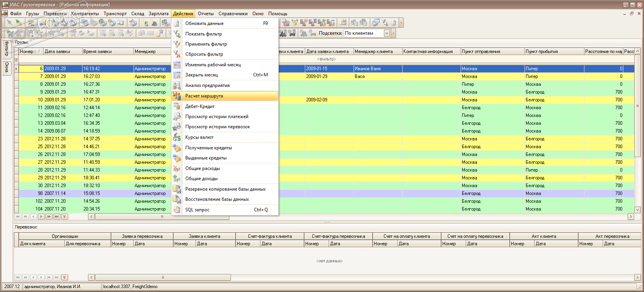This screenshot has width=644, height=292.
Task: Click the funnel icon beside Показать фильтр
Action: point(177,34)
